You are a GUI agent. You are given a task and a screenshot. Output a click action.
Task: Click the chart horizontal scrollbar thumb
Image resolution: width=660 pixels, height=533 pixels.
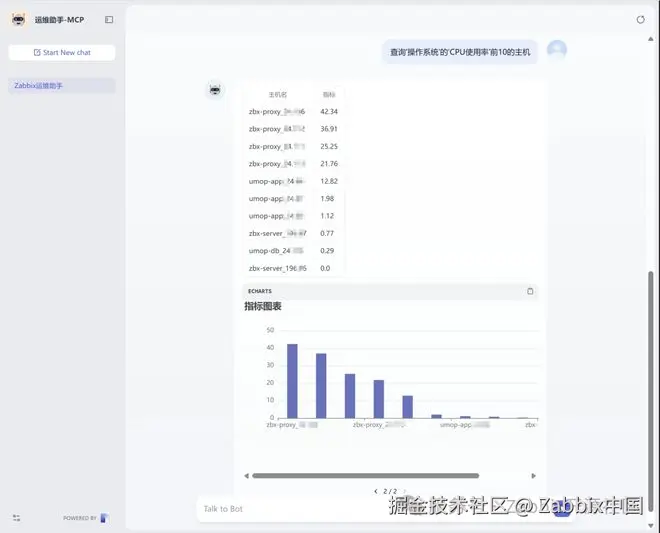(x=365, y=476)
